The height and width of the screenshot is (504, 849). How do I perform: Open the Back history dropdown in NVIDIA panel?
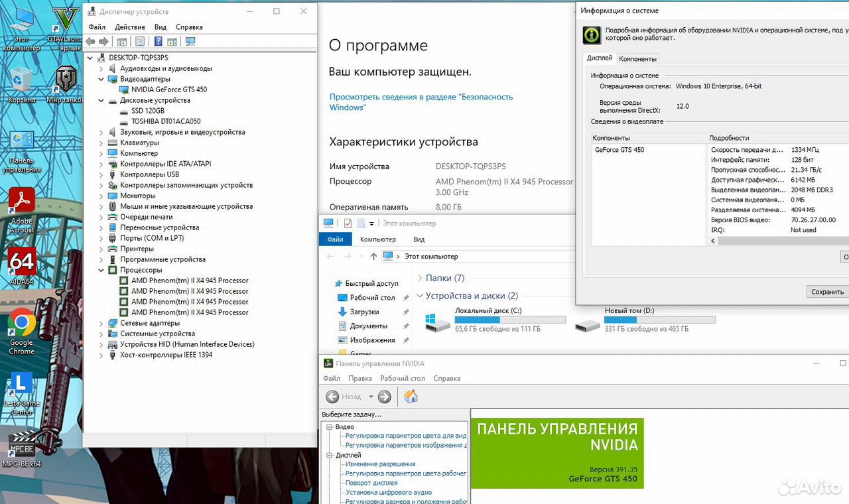(371, 397)
